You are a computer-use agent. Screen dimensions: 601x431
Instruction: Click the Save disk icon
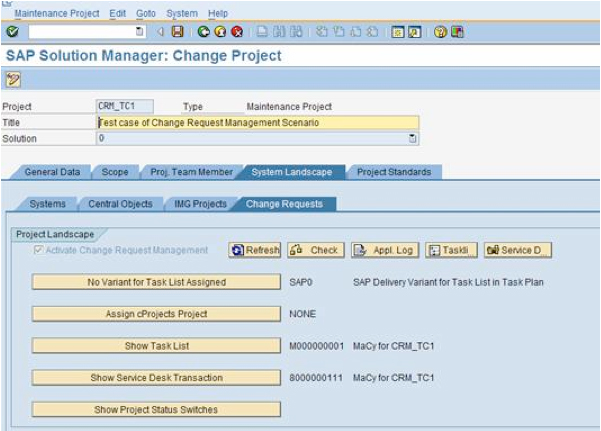[x=177, y=31]
